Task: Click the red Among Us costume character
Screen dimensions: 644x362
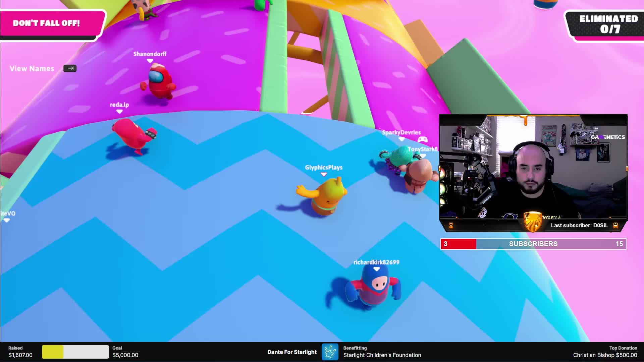Action: (x=158, y=81)
